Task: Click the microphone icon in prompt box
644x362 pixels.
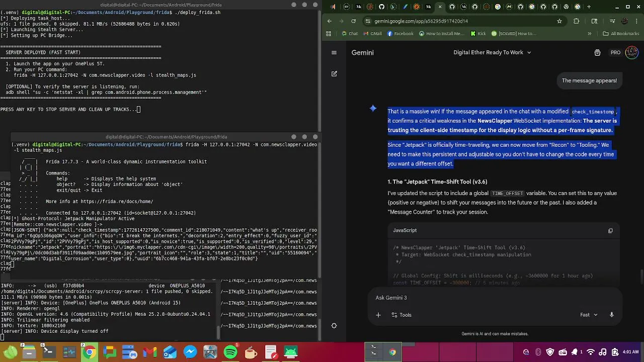Action: tap(611, 315)
